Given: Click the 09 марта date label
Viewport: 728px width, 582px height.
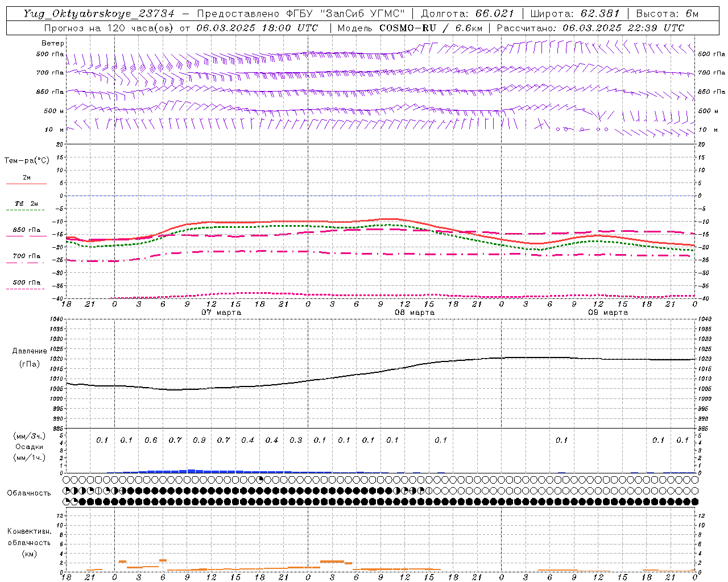Looking at the screenshot, I should coord(608,313).
